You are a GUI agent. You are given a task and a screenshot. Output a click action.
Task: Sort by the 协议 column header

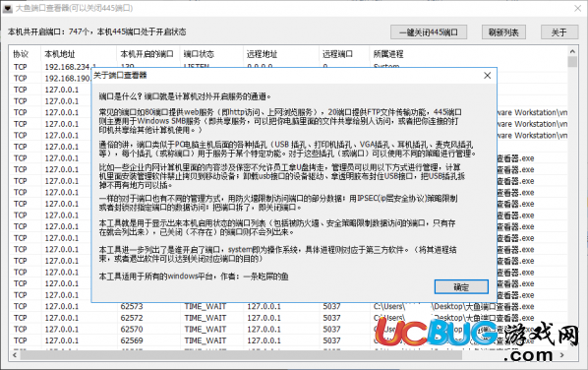click(26, 54)
